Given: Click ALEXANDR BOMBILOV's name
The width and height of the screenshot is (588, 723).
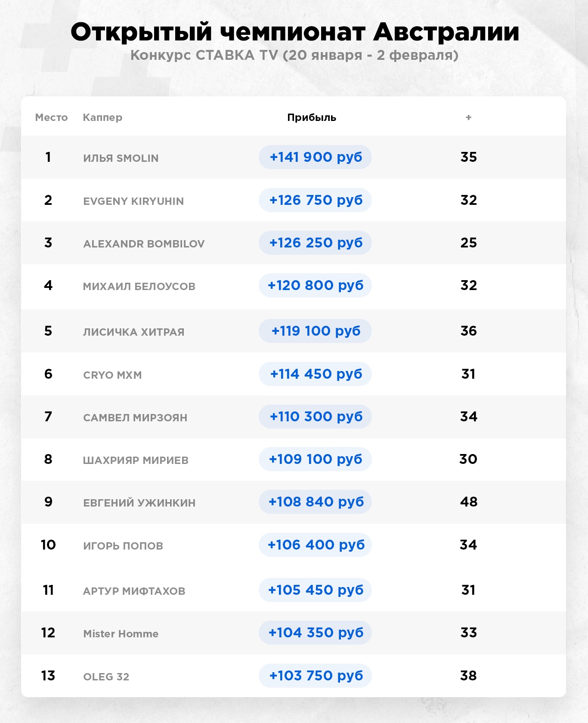Looking at the screenshot, I should [x=144, y=244].
